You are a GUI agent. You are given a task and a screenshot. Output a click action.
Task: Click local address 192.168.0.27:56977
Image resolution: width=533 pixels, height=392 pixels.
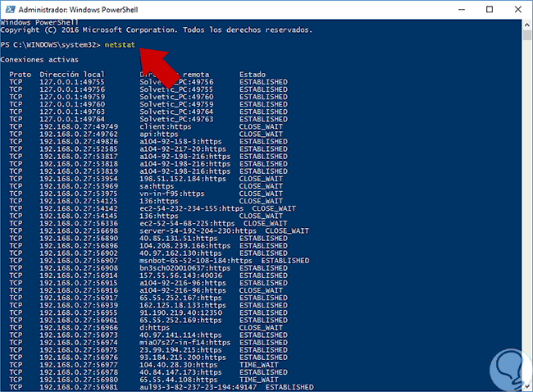coord(79,366)
